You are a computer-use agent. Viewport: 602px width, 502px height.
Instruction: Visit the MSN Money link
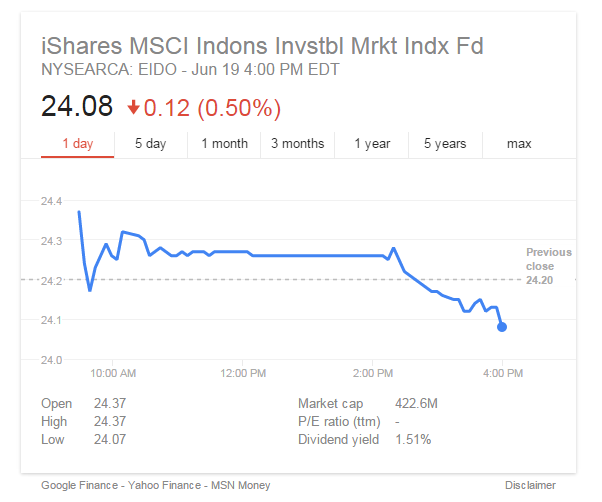241,485
